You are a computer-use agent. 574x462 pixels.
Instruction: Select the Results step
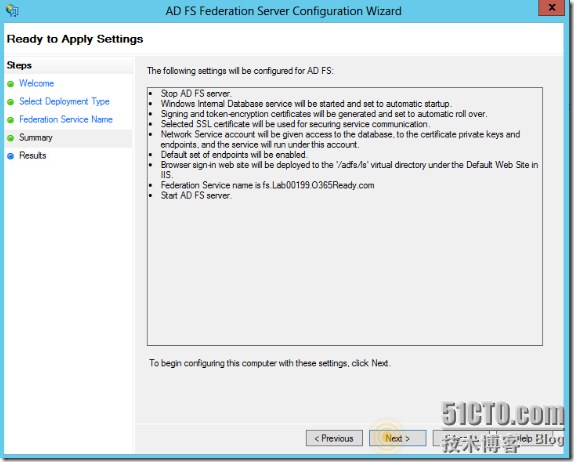coord(33,156)
